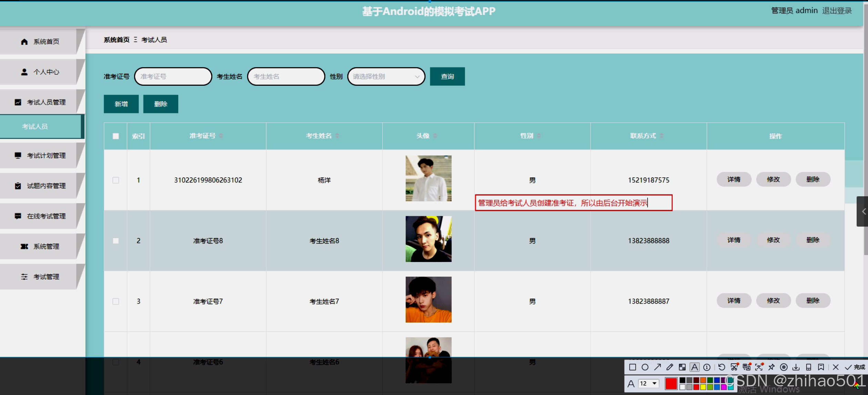This screenshot has height=395, width=868.
Task: Click the 查询 search button
Action: [447, 76]
